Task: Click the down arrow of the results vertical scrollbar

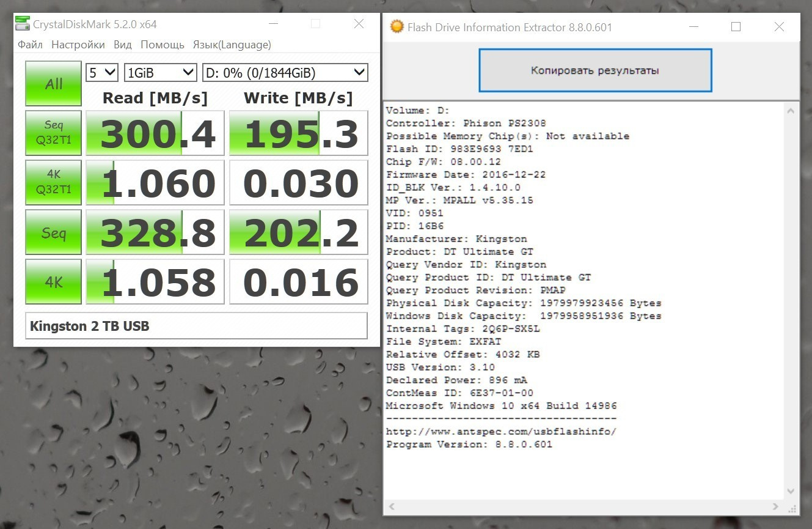Action: [791, 492]
